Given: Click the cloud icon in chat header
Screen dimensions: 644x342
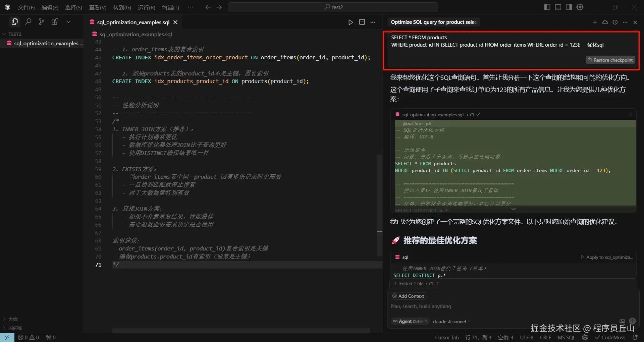Looking at the screenshot, I should pyautogui.click(x=605, y=22).
